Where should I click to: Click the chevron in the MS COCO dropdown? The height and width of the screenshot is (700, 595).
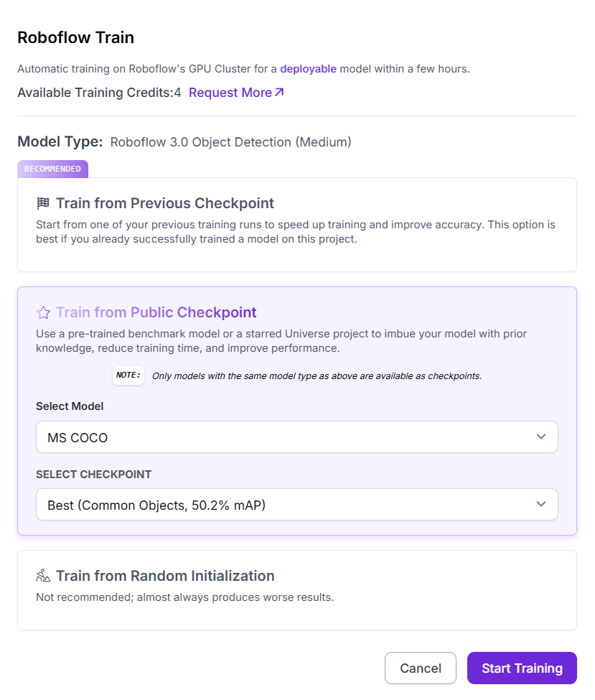coord(541,437)
